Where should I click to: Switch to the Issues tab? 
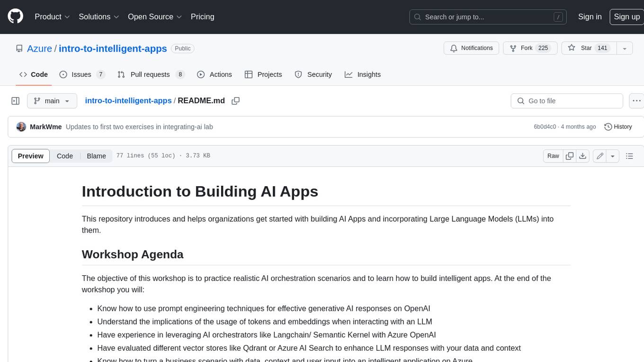82,74
